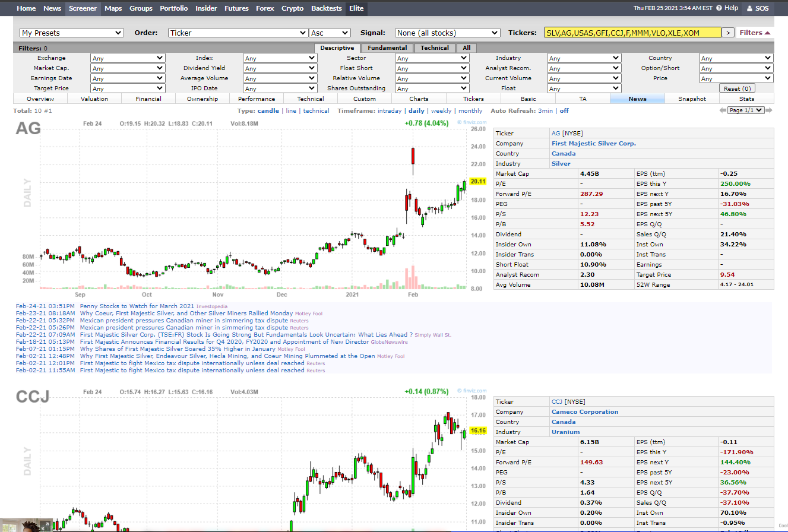Open the SOS user profile icon
Viewport: 788px width, 532px height.
[x=749, y=8]
